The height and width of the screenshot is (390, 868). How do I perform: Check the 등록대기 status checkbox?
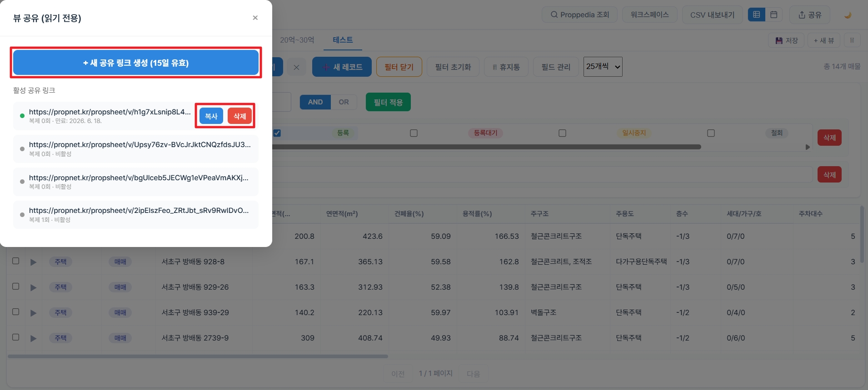[414, 133]
